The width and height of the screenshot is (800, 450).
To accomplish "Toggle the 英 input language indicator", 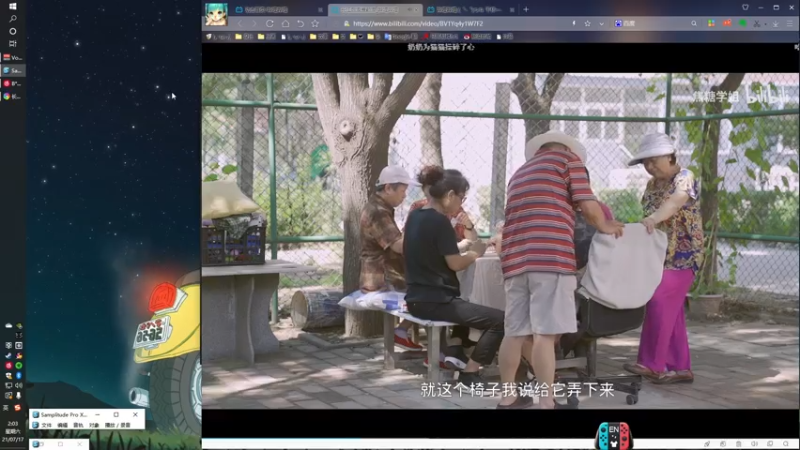I will [6, 408].
